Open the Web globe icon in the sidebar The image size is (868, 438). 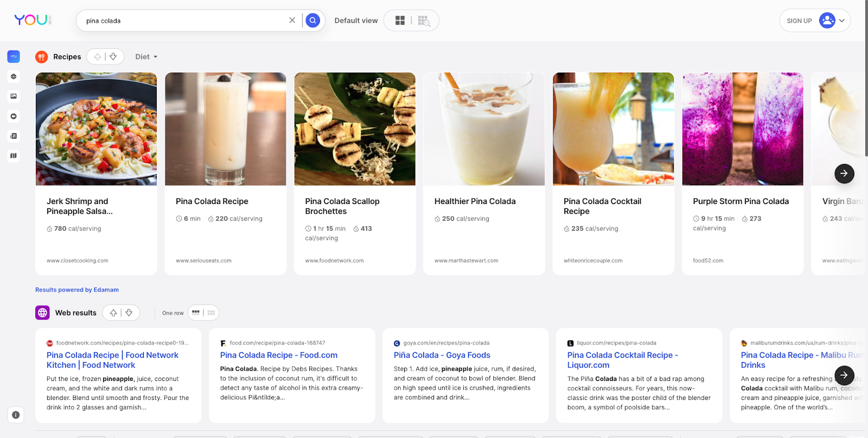[x=14, y=77]
